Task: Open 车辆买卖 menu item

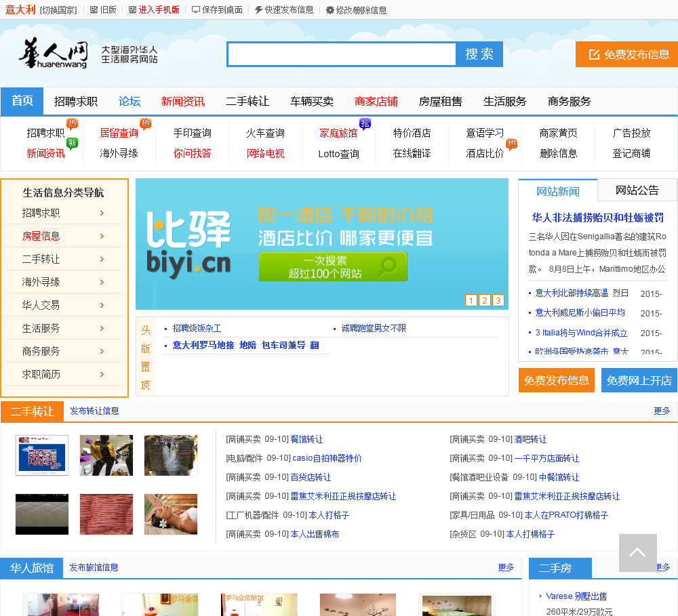Action: click(312, 101)
